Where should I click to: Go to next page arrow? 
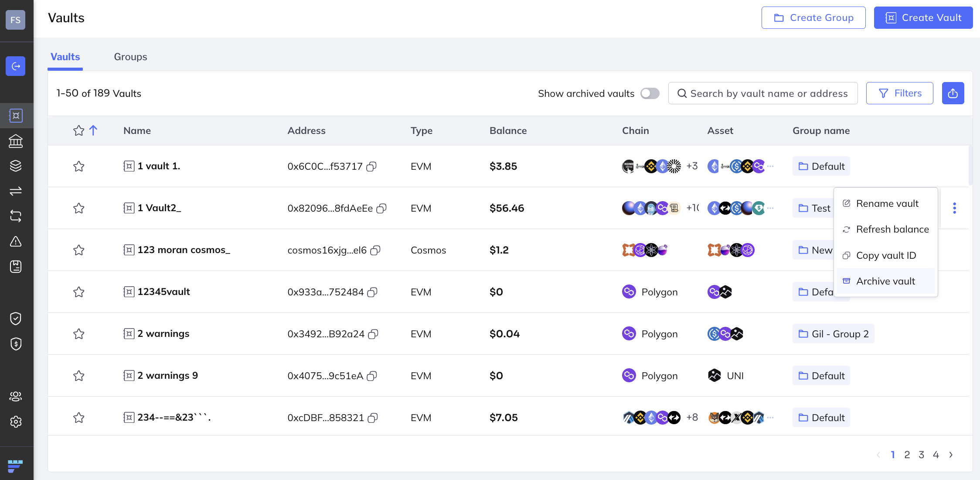[951, 455]
